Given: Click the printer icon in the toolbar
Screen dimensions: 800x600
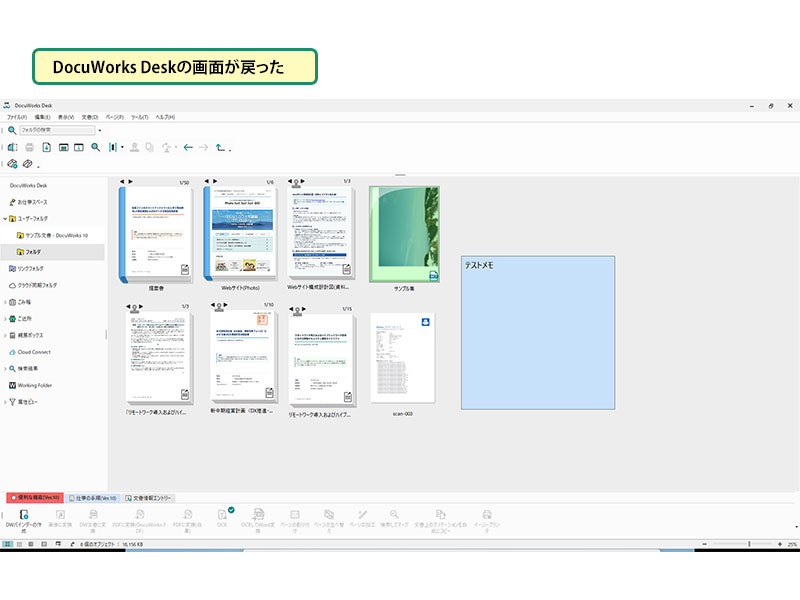Looking at the screenshot, I should [30, 147].
